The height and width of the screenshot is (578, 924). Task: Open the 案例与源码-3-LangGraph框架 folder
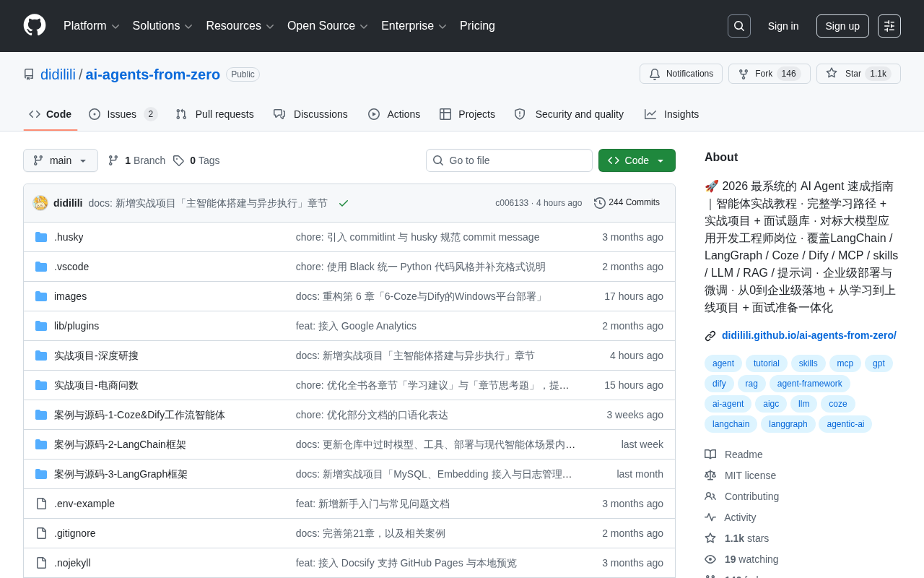[121, 474]
